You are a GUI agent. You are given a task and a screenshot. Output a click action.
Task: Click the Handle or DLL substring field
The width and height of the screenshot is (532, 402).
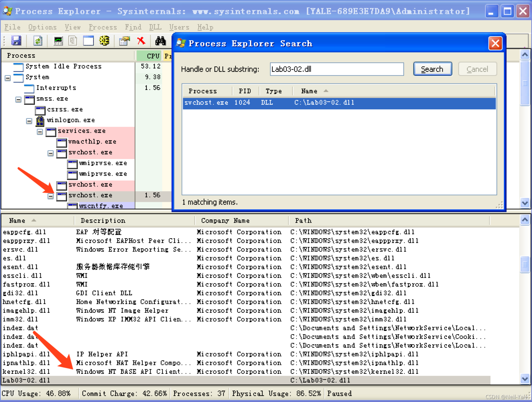point(337,69)
